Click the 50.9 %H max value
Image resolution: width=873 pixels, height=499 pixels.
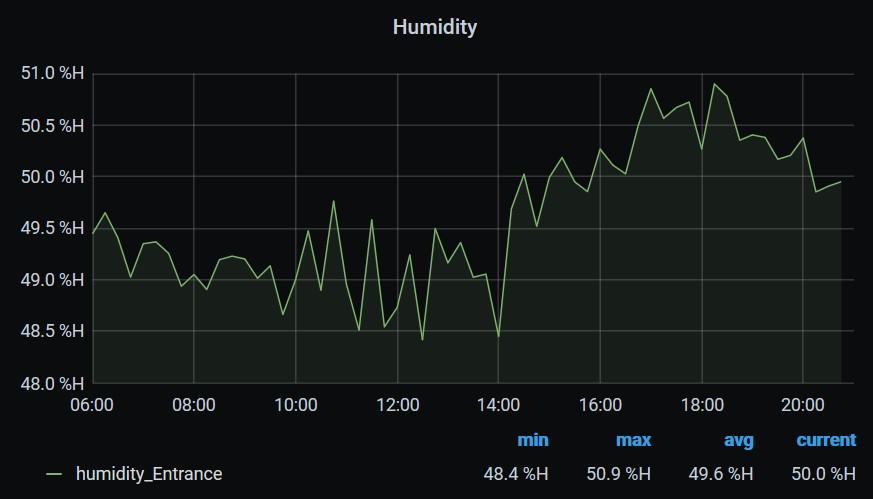click(618, 474)
